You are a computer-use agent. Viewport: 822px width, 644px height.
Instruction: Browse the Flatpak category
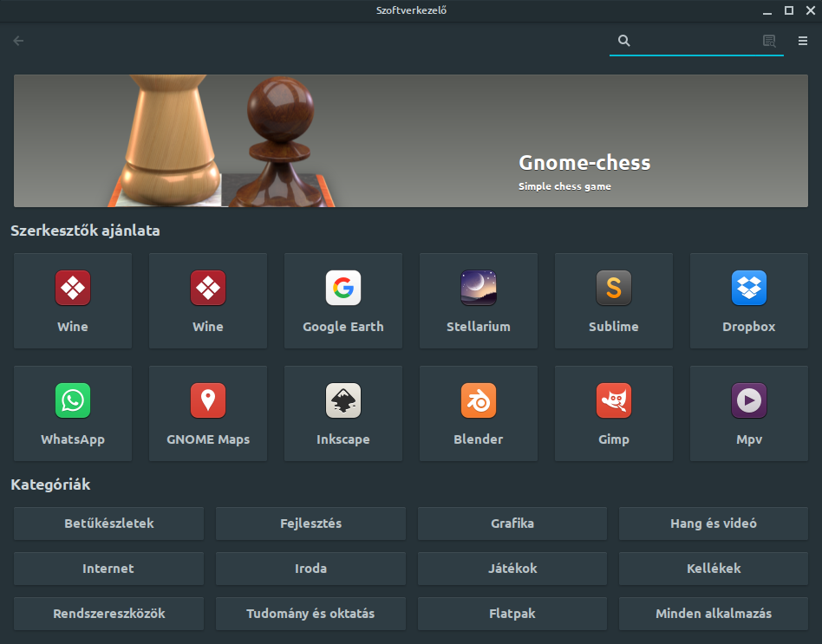click(x=512, y=614)
